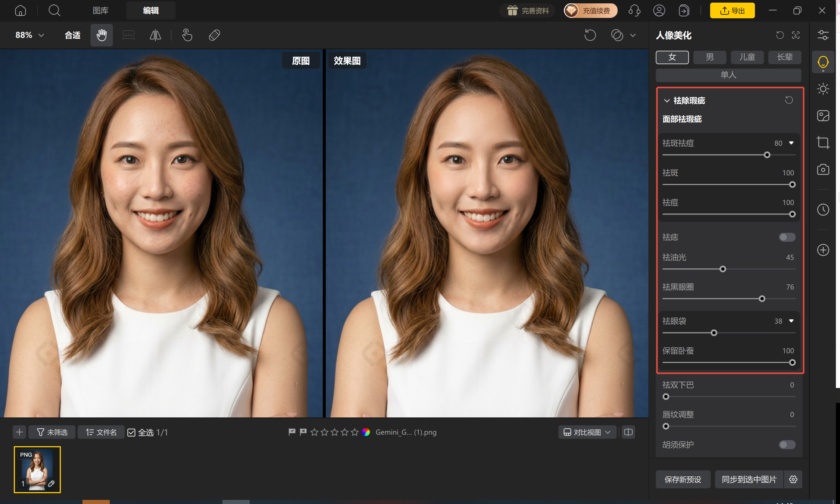
Task: Click the 保存新预设 button
Action: pos(683,479)
